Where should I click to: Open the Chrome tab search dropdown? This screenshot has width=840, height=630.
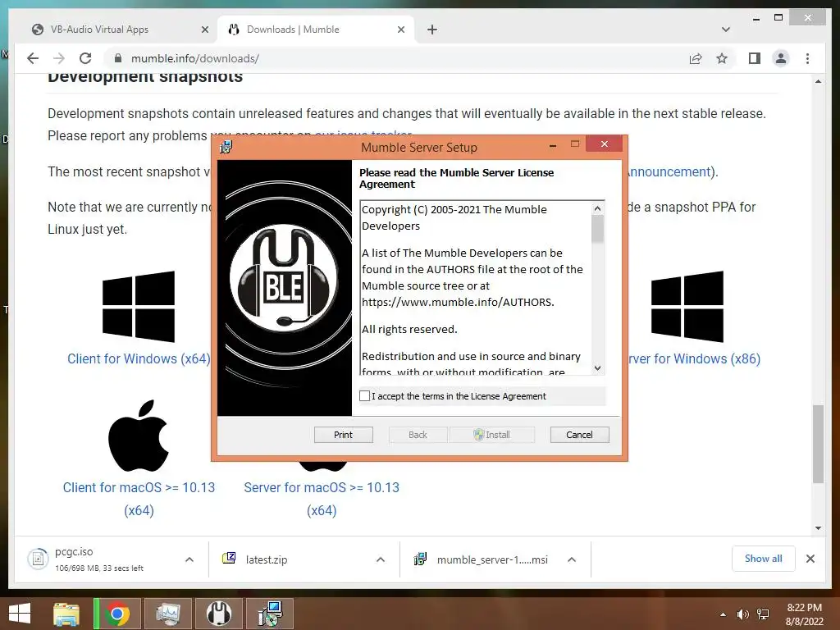[x=726, y=30]
